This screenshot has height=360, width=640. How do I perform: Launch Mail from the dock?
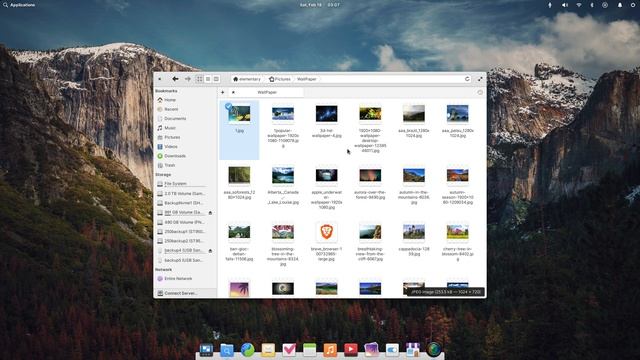click(268, 350)
